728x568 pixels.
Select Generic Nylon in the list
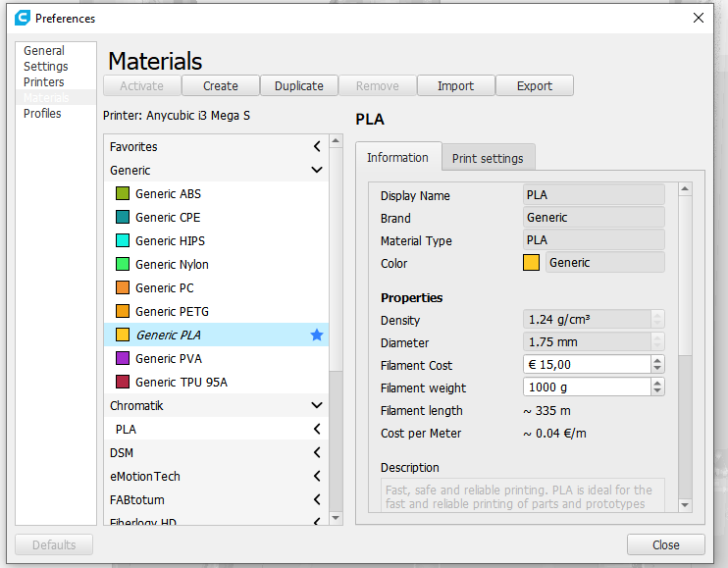click(x=217, y=265)
